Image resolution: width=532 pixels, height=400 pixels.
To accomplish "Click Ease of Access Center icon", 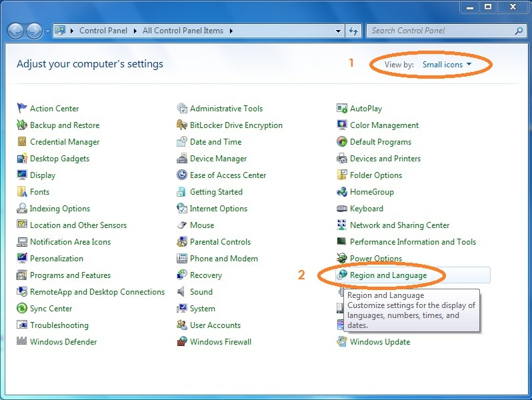I will tap(182, 175).
